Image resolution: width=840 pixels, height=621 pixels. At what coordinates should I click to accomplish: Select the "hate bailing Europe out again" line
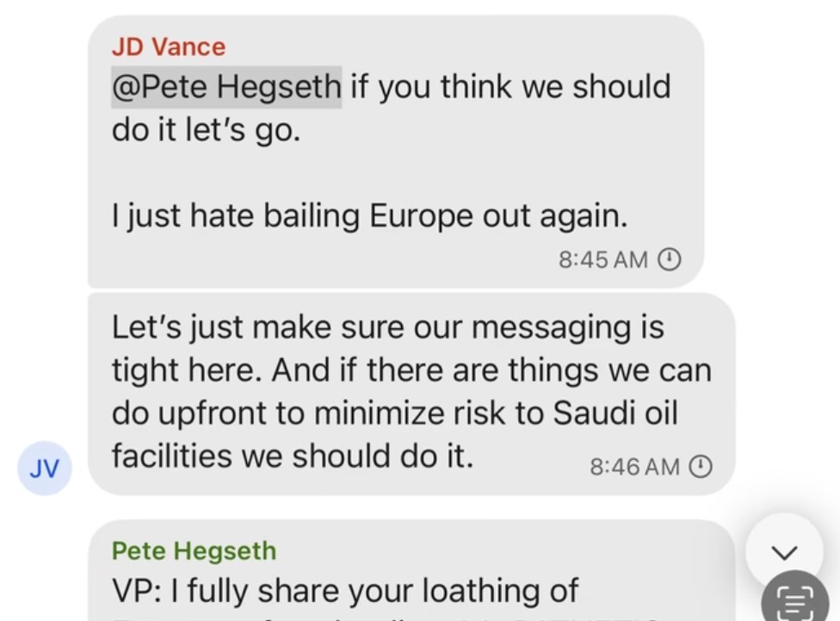coord(369,215)
